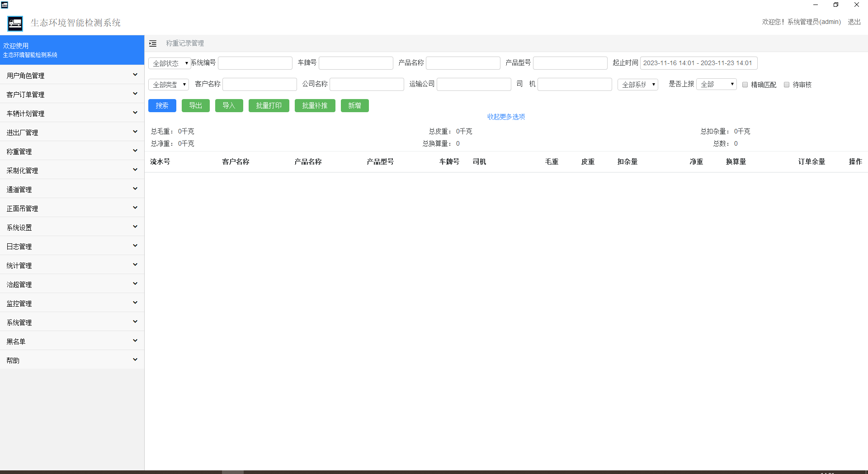Enable the 精确匹配 checkbox
The image size is (868, 474).
coord(745,85)
